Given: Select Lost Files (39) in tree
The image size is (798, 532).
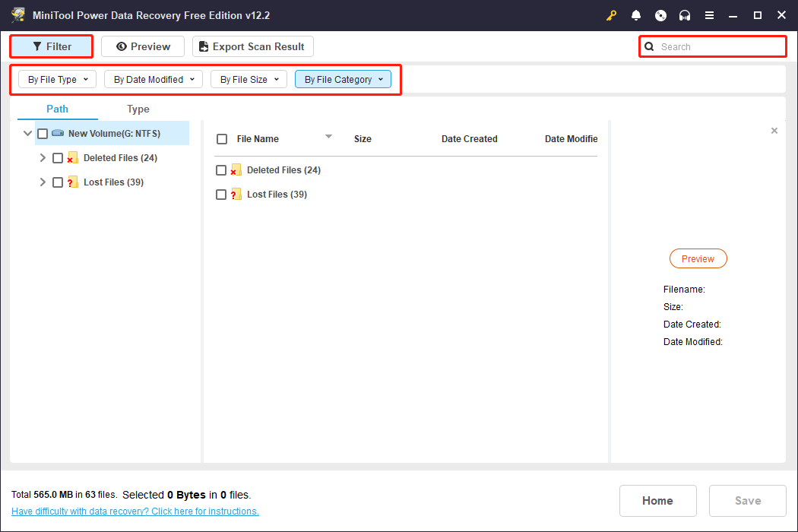Looking at the screenshot, I should 113,182.
